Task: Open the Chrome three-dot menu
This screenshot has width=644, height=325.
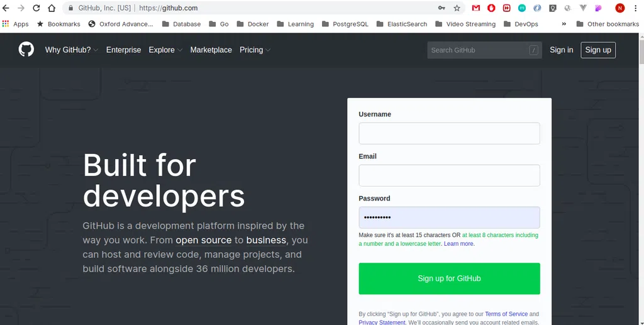Action: (635, 8)
